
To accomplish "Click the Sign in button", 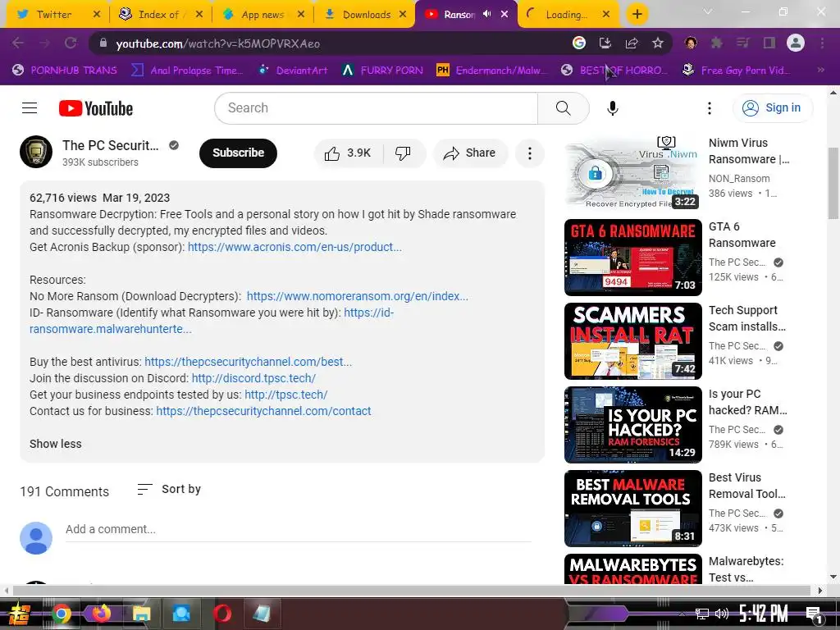I will (x=772, y=108).
